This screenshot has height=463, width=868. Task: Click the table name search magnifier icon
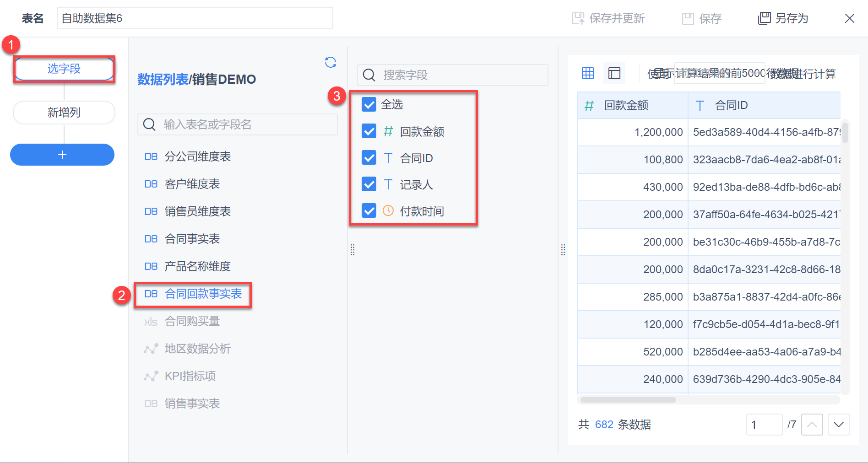[x=149, y=124]
